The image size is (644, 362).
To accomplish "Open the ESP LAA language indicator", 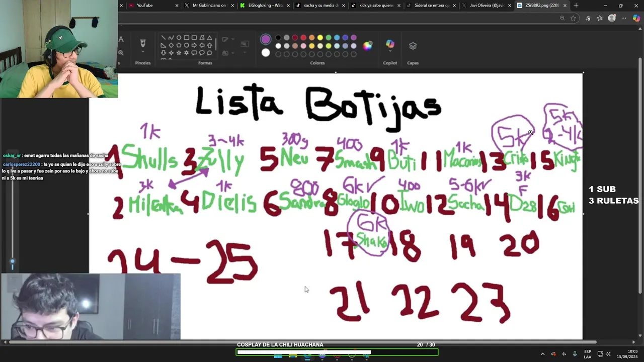I will 588,354.
